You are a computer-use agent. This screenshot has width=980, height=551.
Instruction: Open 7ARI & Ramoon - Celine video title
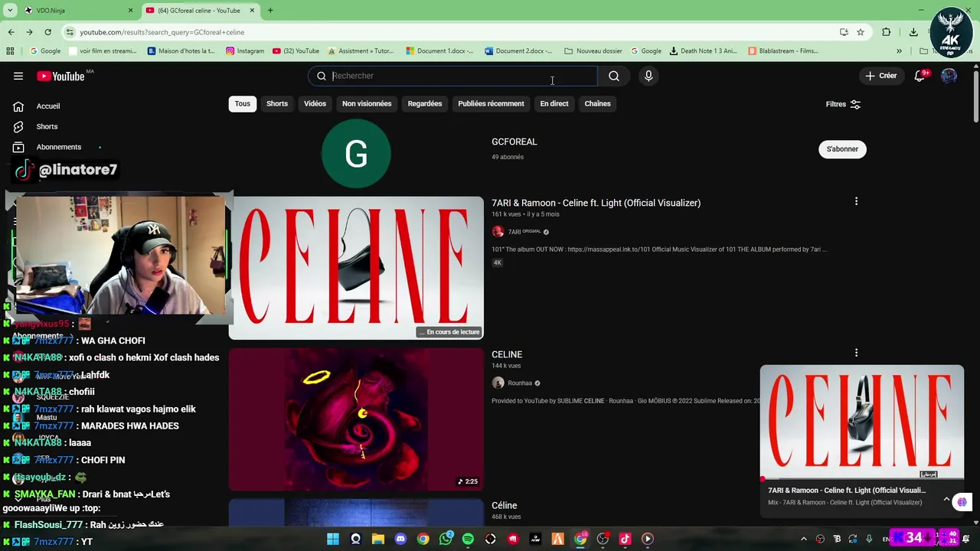click(x=596, y=203)
